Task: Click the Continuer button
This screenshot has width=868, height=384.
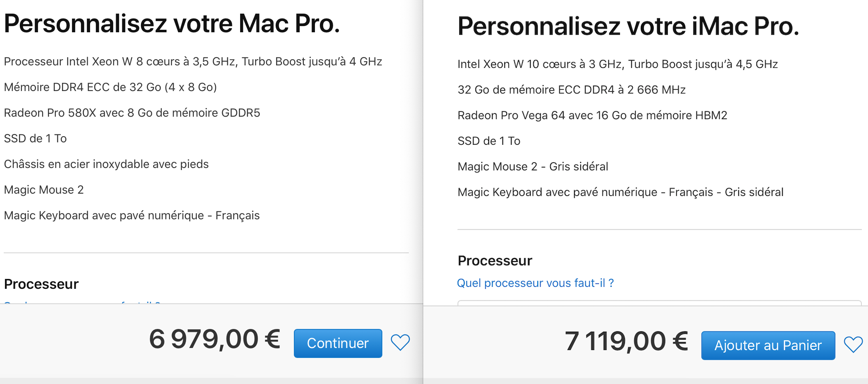Action: [338, 343]
